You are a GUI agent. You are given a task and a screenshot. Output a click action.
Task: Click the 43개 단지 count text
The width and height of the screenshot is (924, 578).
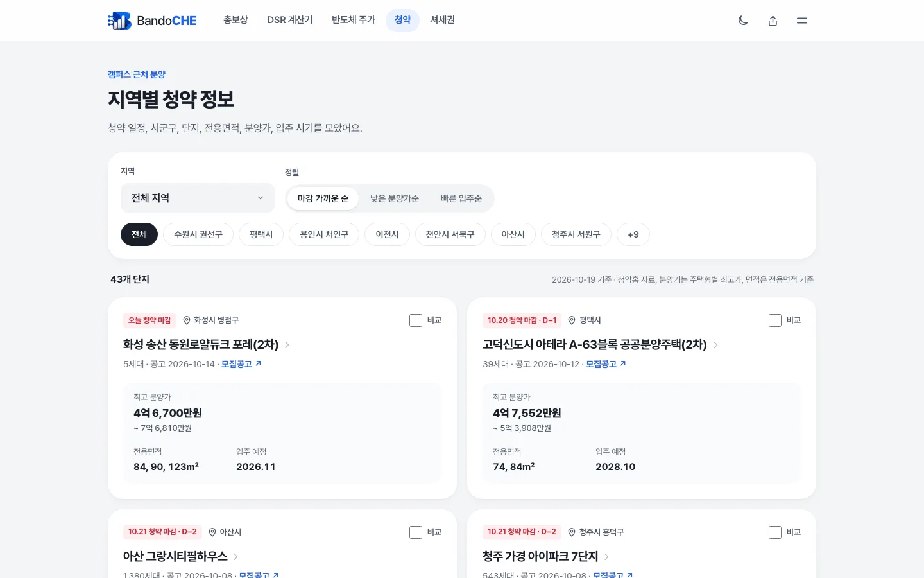coord(130,279)
